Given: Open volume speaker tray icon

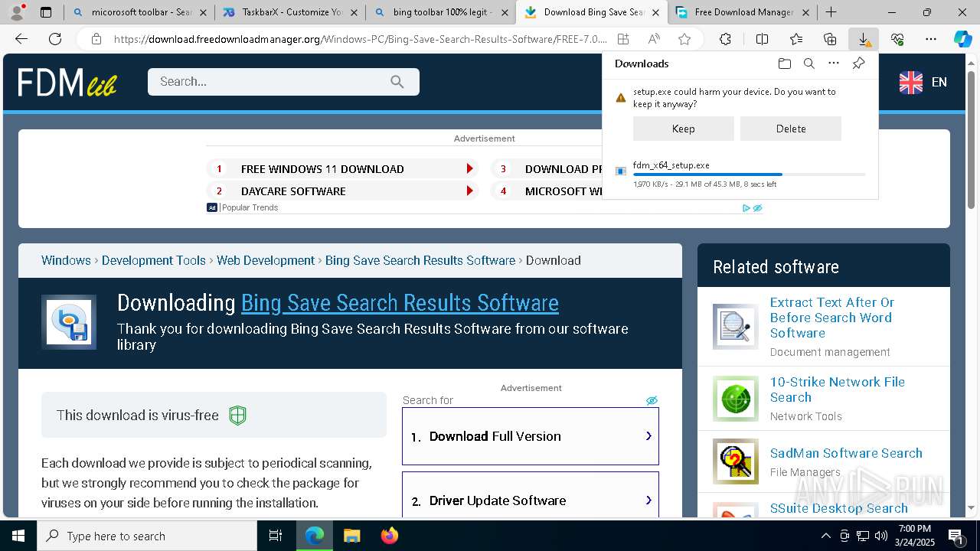Looking at the screenshot, I should pos(881,536).
